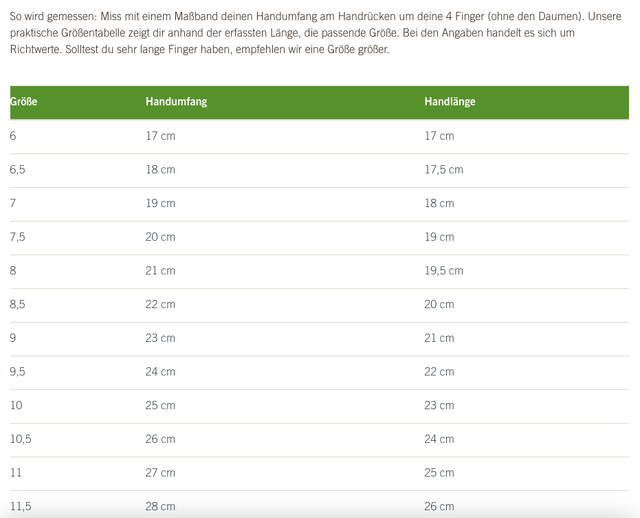Select size 9,5 in the Größe column
The image size is (640, 518).
(18, 372)
